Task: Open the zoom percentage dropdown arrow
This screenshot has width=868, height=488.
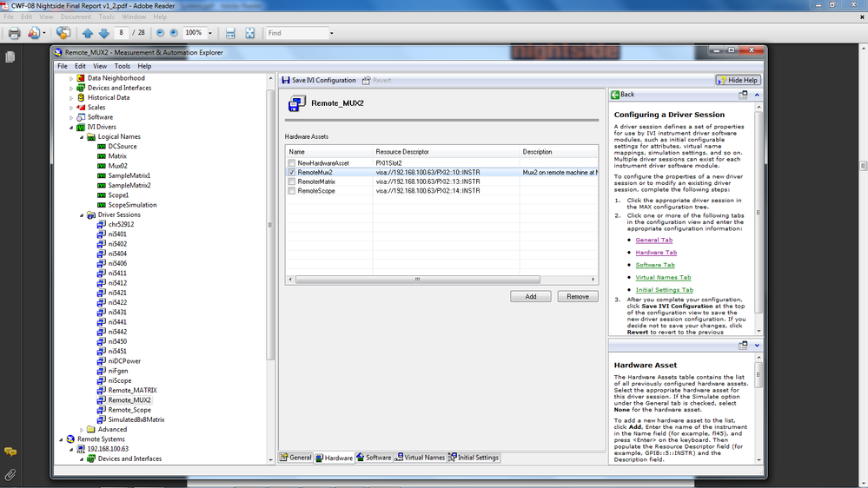Action: click(x=210, y=33)
